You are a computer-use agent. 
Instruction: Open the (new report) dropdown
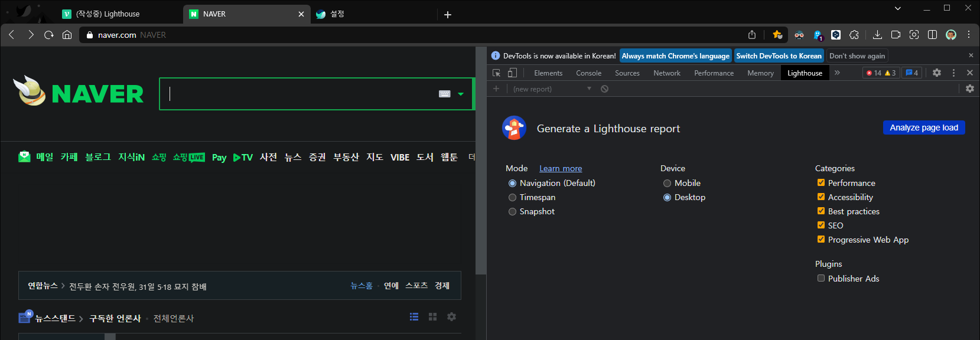pos(551,89)
